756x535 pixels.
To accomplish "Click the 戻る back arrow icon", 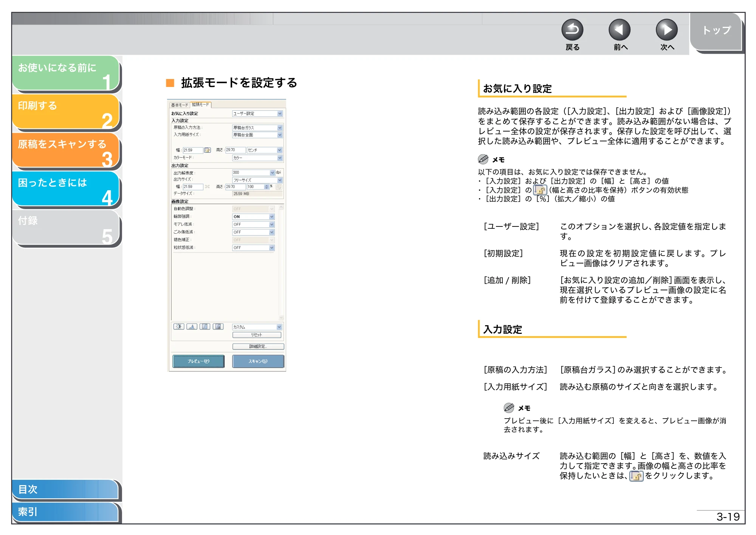I will 572,30.
